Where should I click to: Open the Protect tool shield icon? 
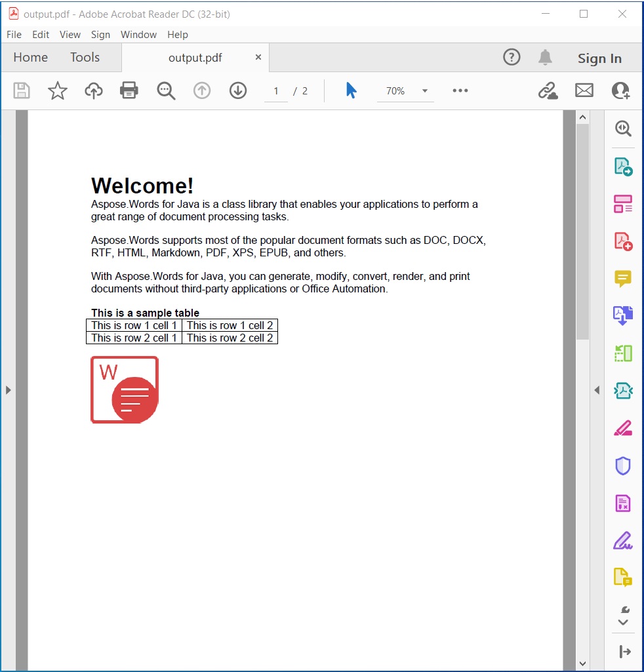[x=622, y=465]
